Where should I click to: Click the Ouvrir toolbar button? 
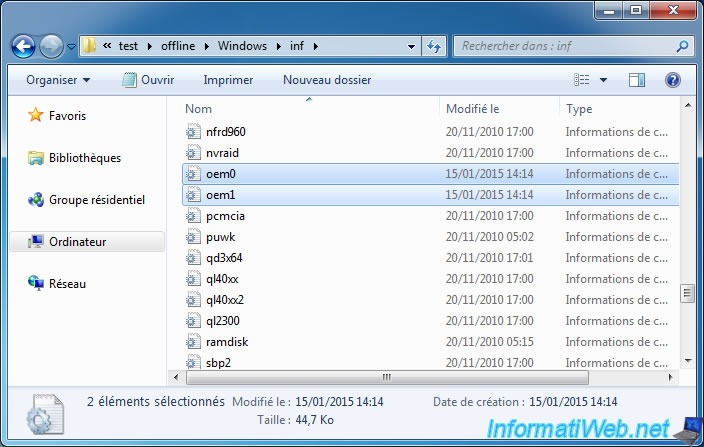click(x=146, y=80)
